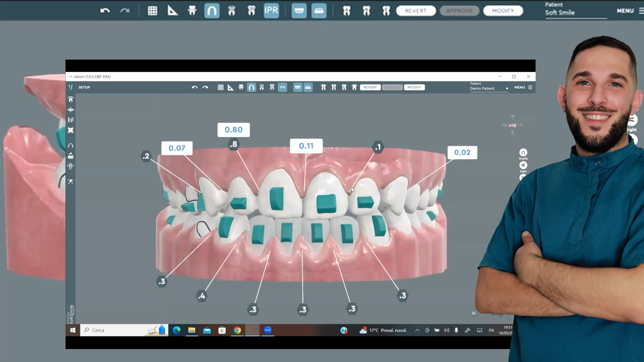Select the .8 hexagon IPR marker
The height and width of the screenshot is (362, 644).
[233, 144]
